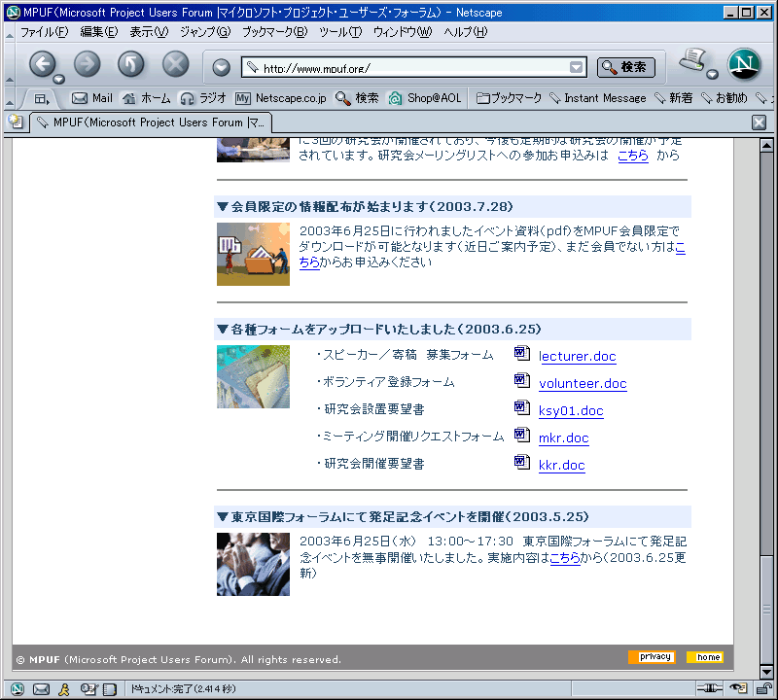This screenshot has width=778, height=700.
Task: Open Navigator from status bar component icon
Action: click(x=18, y=688)
